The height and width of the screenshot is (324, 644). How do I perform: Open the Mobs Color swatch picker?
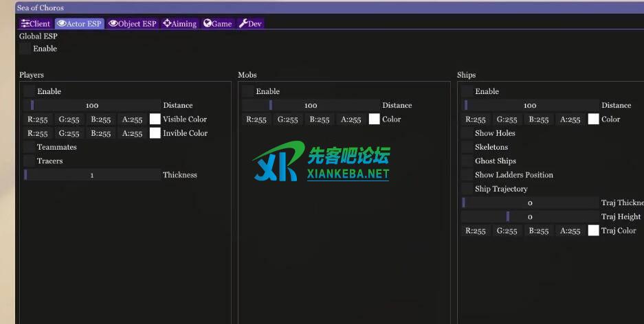click(x=374, y=119)
